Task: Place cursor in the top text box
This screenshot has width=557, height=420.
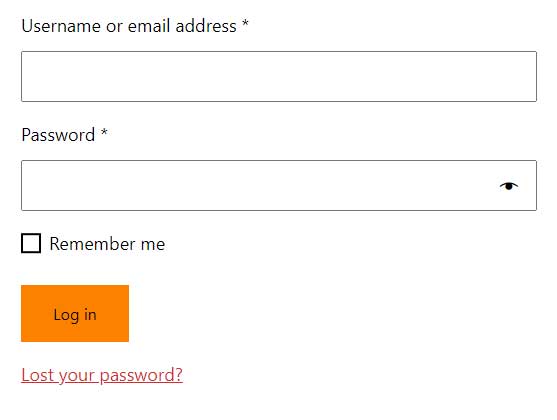Action: (x=279, y=76)
